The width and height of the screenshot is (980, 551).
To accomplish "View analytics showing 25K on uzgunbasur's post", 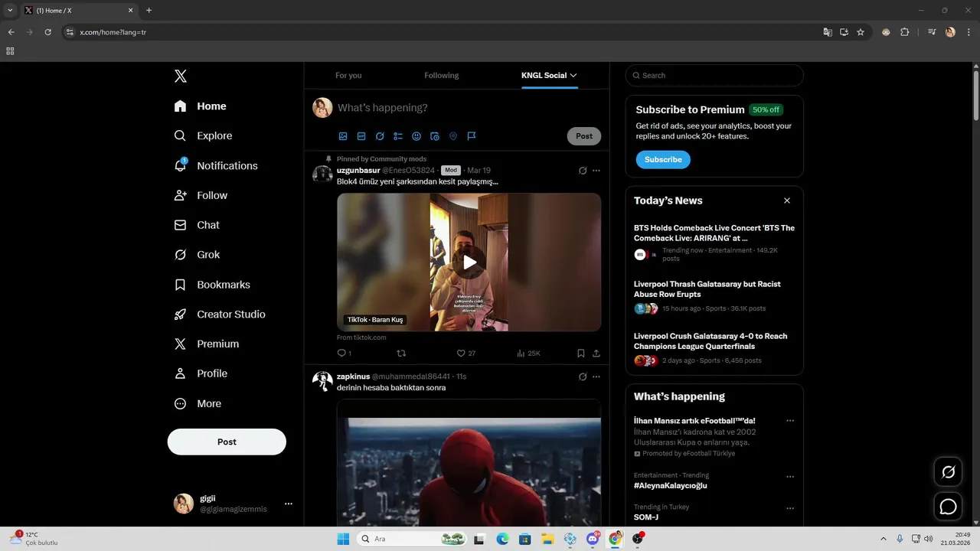I will pyautogui.click(x=528, y=354).
